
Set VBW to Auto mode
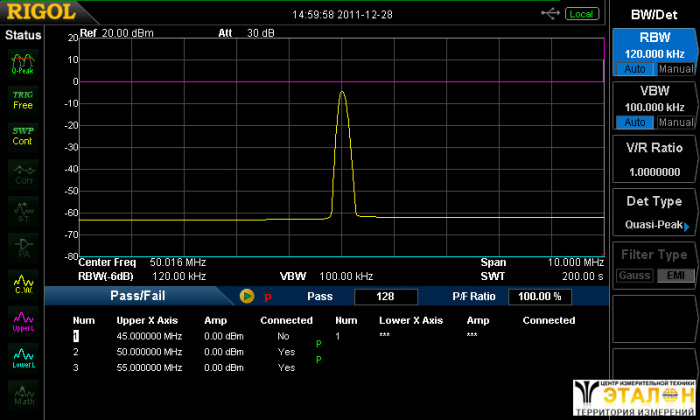coord(633,122)
